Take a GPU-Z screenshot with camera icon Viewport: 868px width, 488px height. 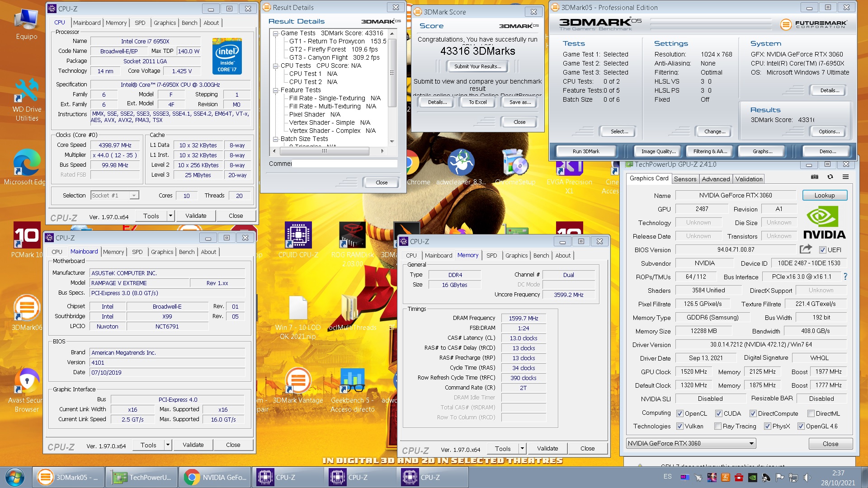click(814, 177)
